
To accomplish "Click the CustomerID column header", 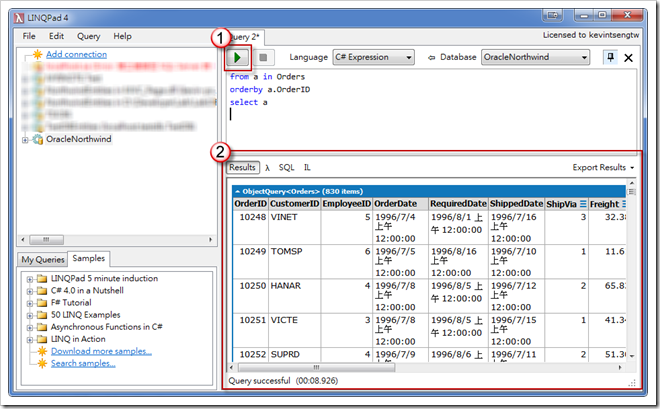I will pos(295,204).
